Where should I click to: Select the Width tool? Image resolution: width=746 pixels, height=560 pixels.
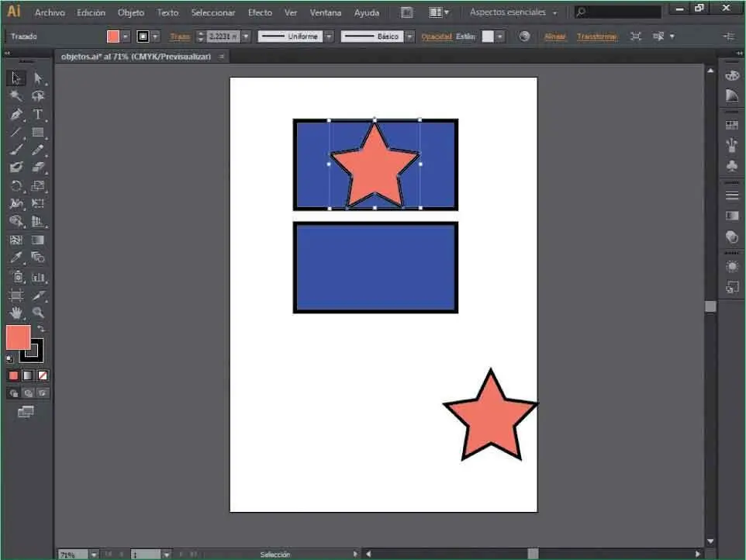tap(16, 204)
